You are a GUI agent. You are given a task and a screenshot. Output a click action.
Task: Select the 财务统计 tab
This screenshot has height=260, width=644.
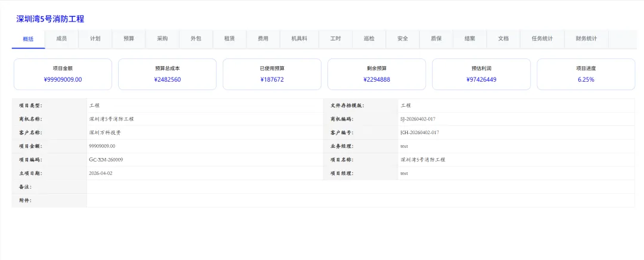(x=587, y=39)
